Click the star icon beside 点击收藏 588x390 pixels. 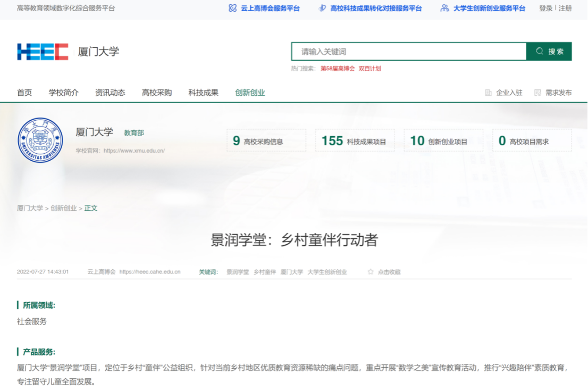(x=371, y=272)
